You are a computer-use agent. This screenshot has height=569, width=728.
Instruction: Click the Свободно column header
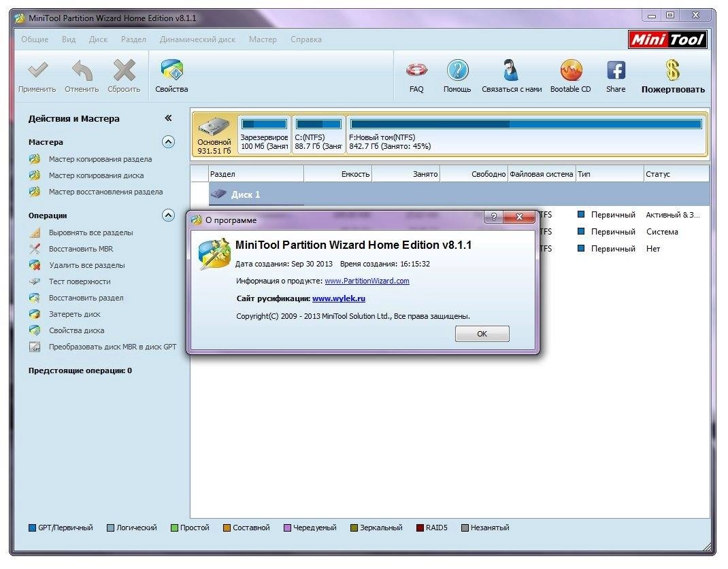tap(474, 174)
